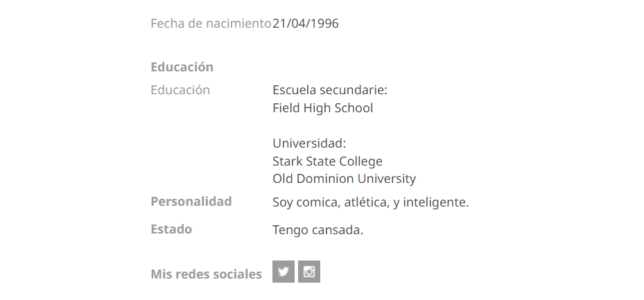Click the birth date 21/04/1996
The width and height of the screenshot is (644, 300).
(306, 24)
